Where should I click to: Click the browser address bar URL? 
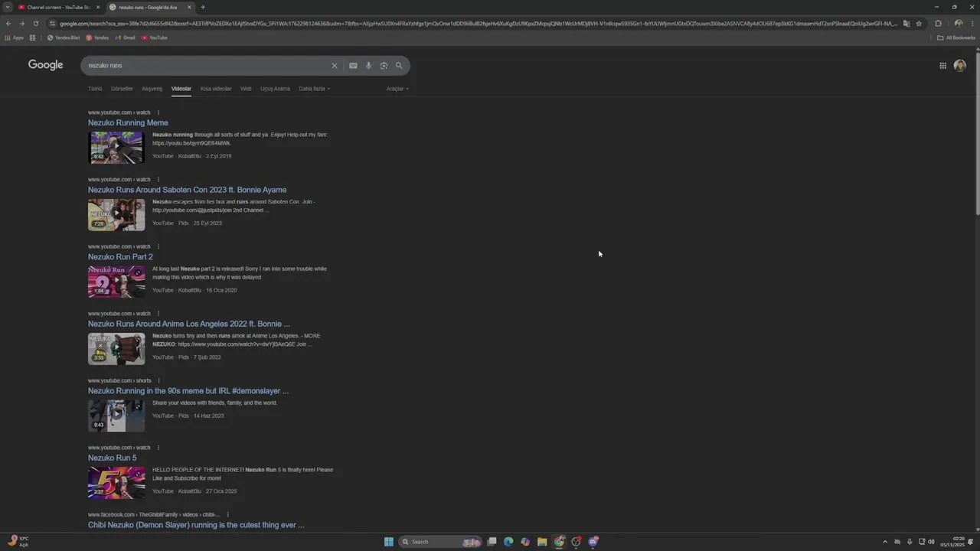479,24
